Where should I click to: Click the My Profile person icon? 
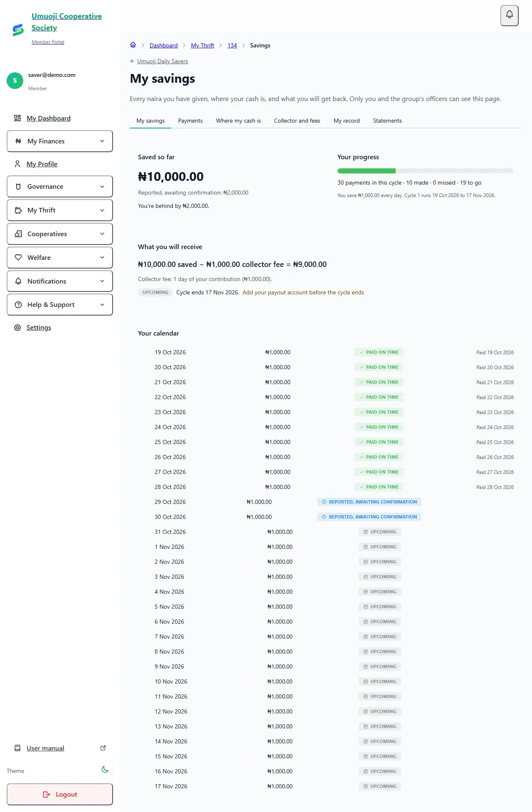(17, 164)
